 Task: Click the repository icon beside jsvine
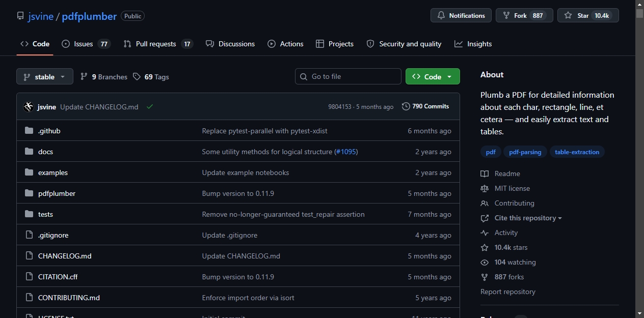point(20,16)
